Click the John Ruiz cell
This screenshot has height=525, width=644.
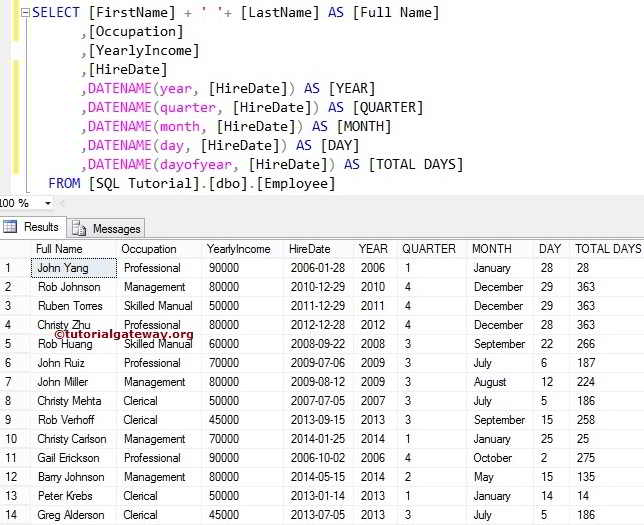[x=74, y=363]
